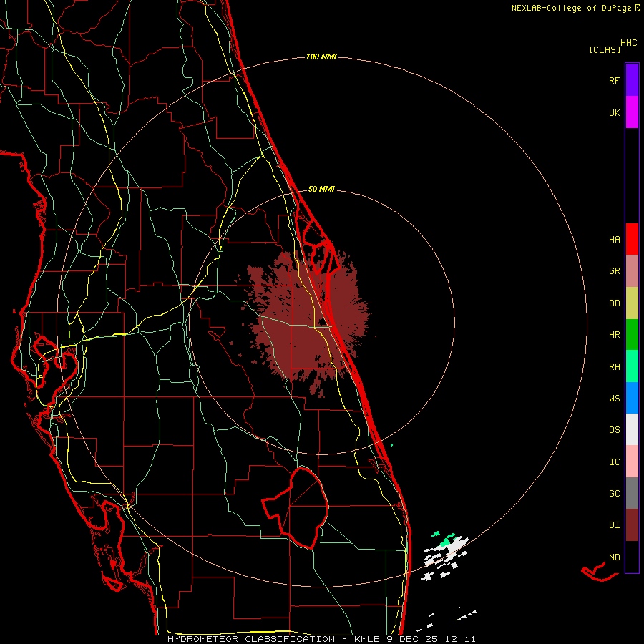Click the 'GC' legend label

(615, 494)
